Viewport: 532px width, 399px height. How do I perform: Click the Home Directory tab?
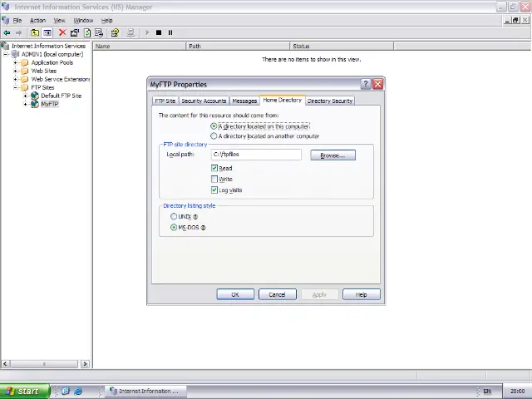pyautogui.click(x=283, y=100)
